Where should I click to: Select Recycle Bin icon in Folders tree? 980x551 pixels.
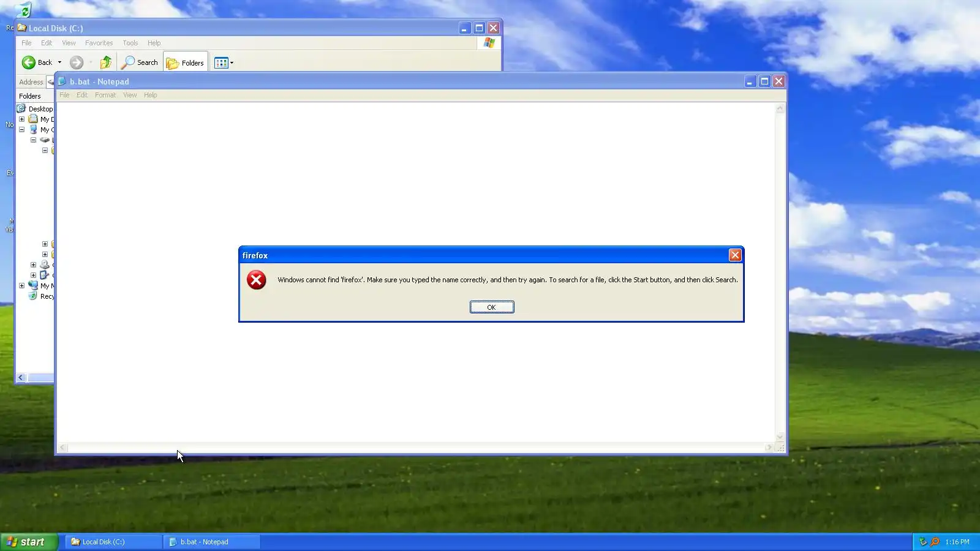[33, 296]
